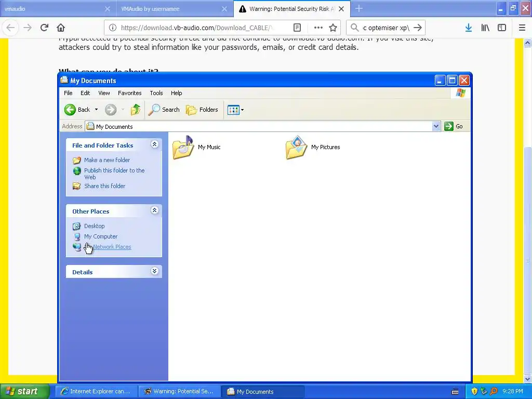Click the Forward arrow in My Documents toolbar

coord(111,110)
